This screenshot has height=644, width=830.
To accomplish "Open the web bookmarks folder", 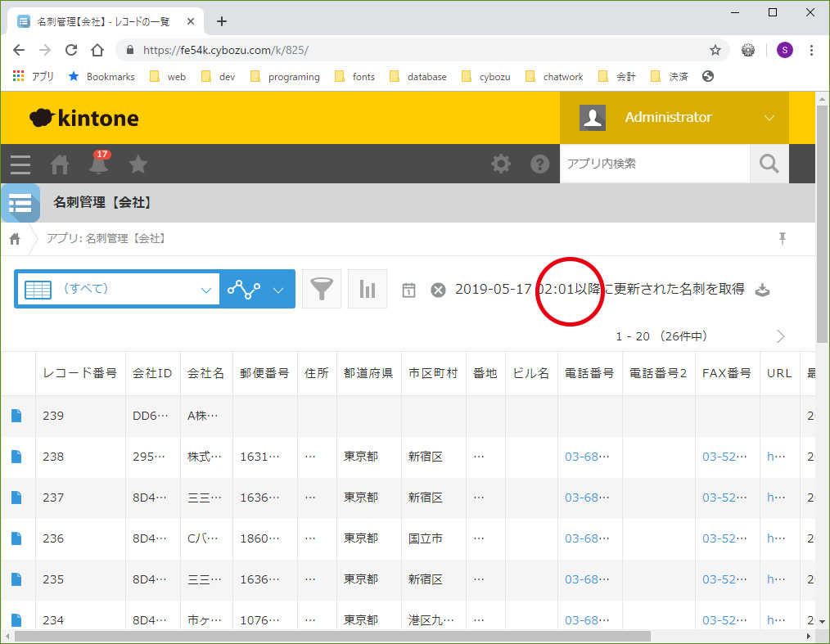I will pos(169,77).
